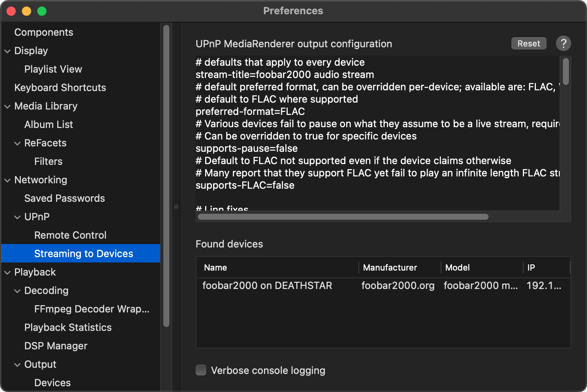Screen dimensions: 587x392
Task: Select Keyboard Shortcuts in sidebar
Action: [60, 88]
